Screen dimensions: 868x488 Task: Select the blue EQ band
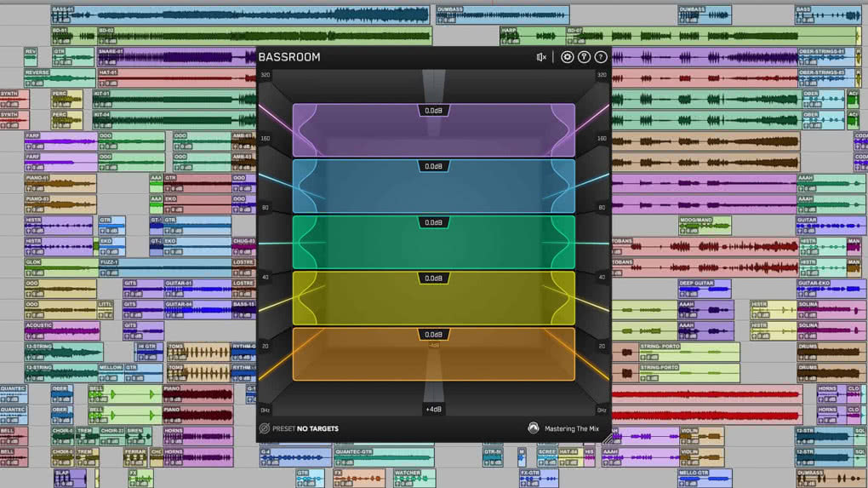(x=433, y=187)
